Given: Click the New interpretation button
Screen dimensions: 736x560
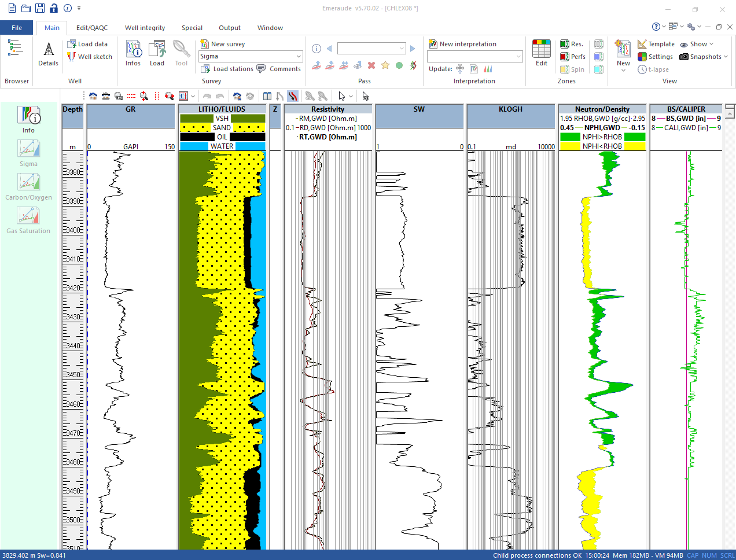Looking at the screenshot, I should (462, 44).
